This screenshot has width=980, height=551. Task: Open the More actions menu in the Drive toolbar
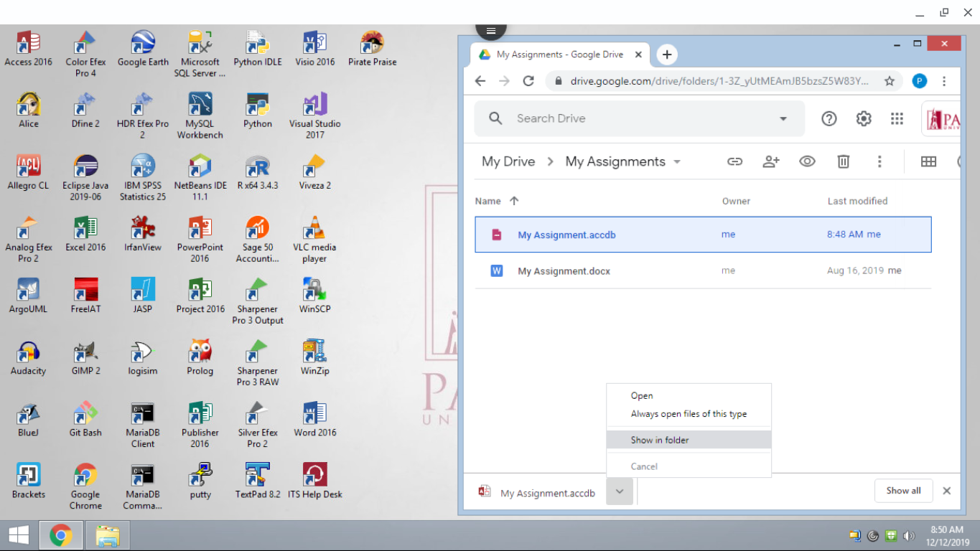pos(879,161)
